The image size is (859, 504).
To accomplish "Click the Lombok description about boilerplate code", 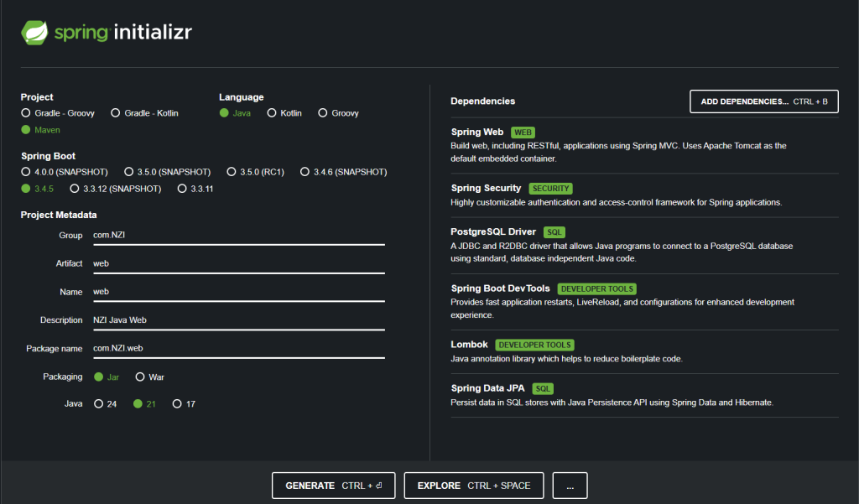I will [566, 359].
